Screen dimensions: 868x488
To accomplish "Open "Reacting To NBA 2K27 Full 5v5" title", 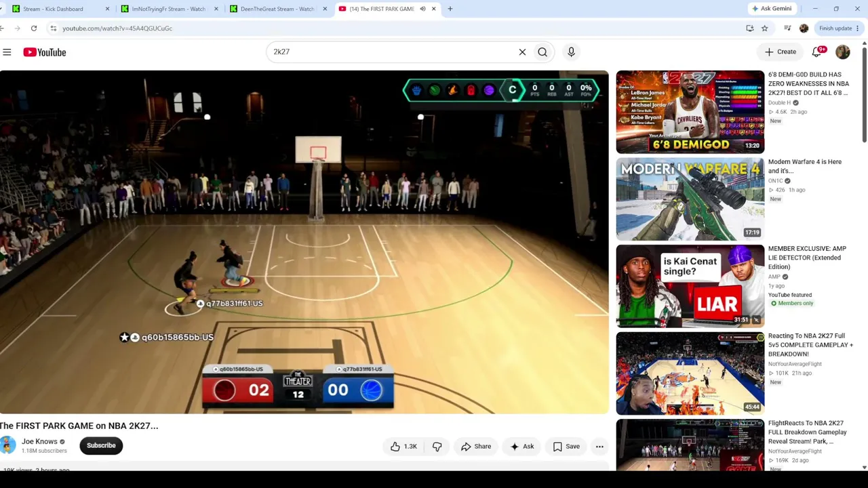I will [x=810, y=345].
